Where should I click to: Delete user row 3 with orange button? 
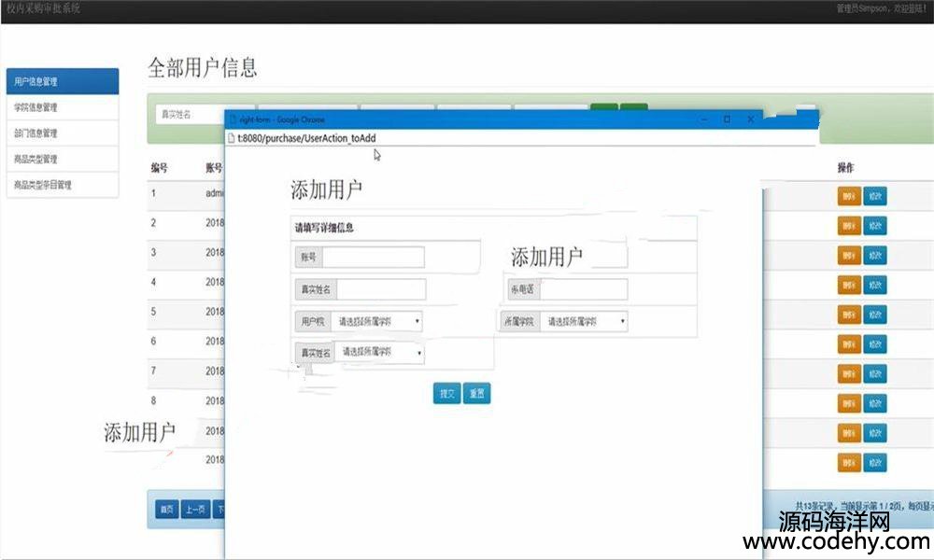(x=849, y=256)
